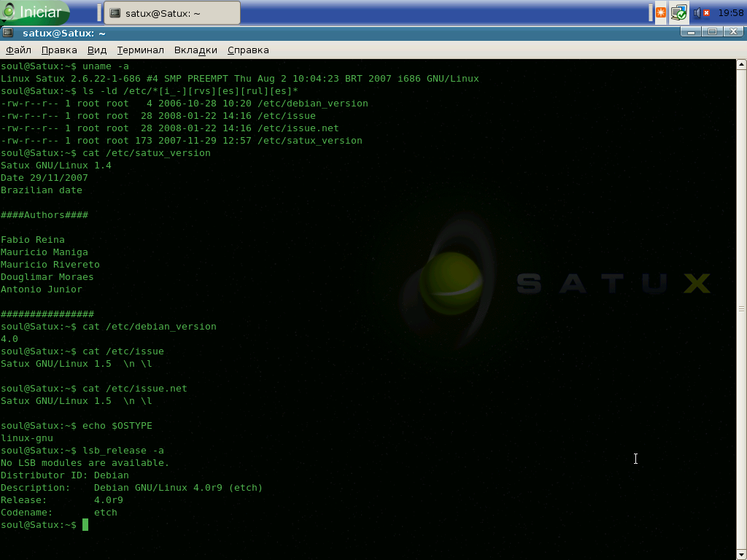Click the '################' separator text line
This screenshot has width=747, height=560.
coord(47,314)
